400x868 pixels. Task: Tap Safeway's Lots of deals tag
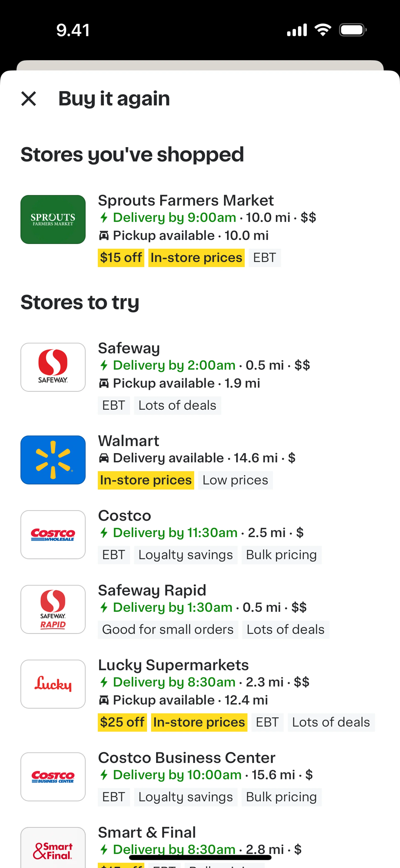click(177, 405)
